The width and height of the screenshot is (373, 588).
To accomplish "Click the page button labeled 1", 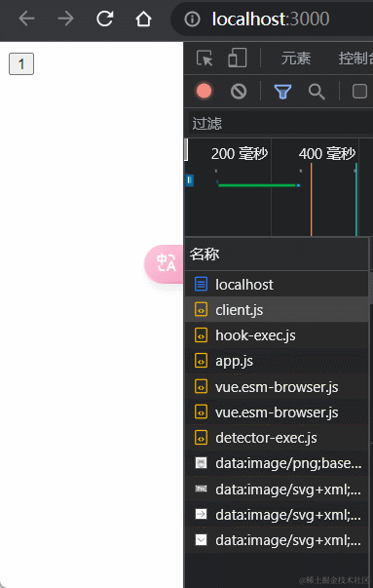I will tap(21, 63).
